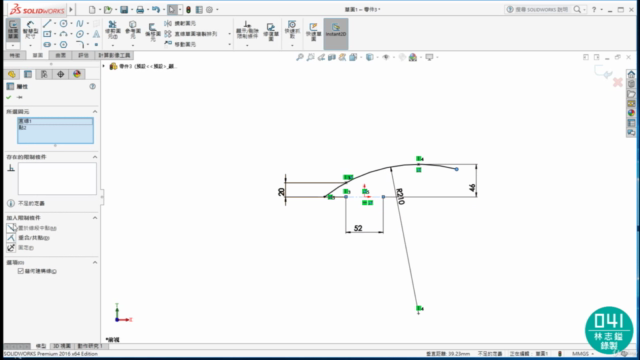Toggle the Select cursor tool
This screenshot has width=640, height=360.
pyautogui.click(x=172, y=9)
